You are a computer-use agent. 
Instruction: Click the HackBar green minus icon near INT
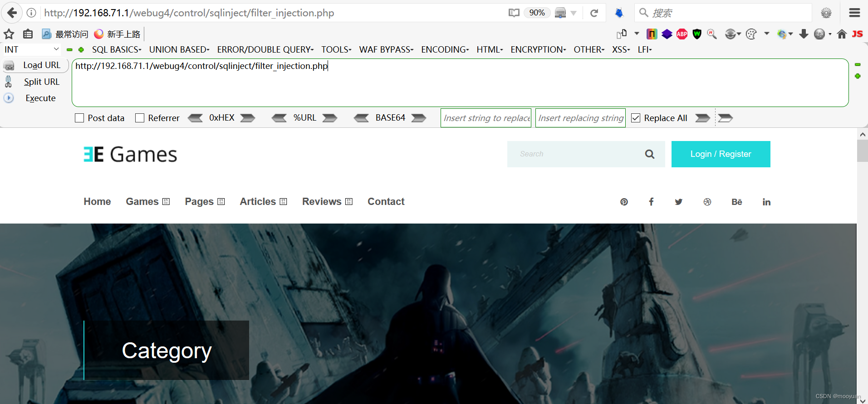tap(69, 50)
